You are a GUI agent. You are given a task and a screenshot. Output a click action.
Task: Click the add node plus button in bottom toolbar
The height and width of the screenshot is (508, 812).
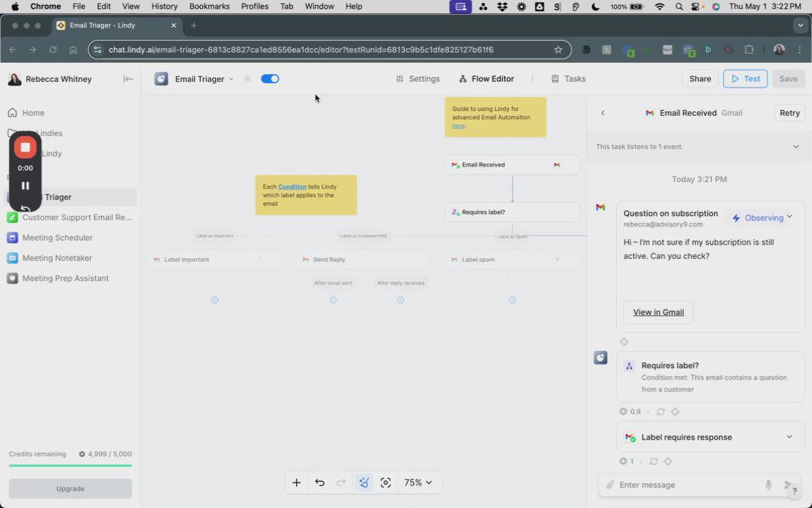pyautogui.click(x=296, y=483)
